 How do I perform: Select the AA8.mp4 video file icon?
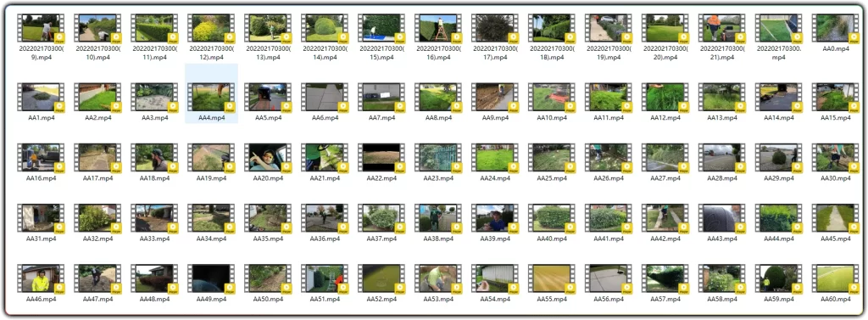[438, 98]
